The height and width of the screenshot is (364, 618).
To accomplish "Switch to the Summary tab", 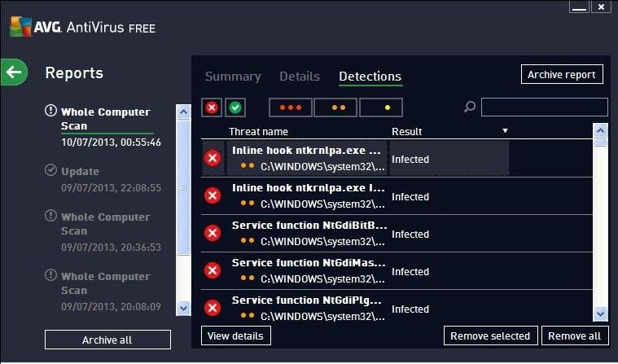I will [x=233, y=76].
